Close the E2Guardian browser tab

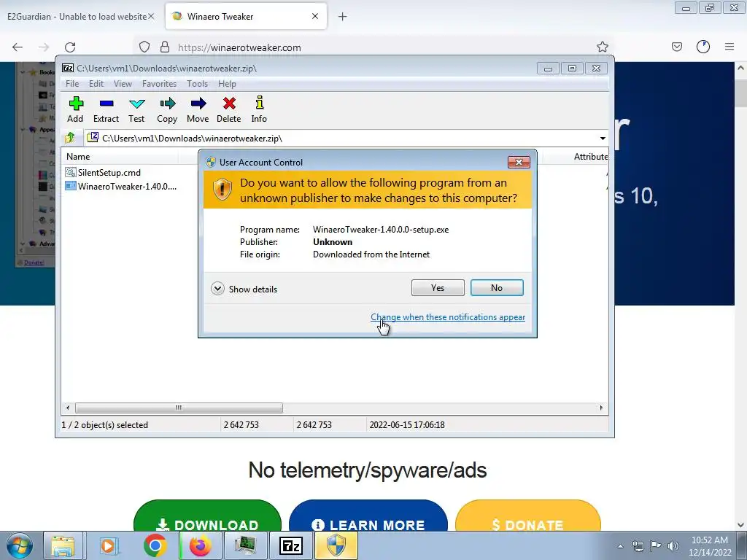(x=151, y=16)
